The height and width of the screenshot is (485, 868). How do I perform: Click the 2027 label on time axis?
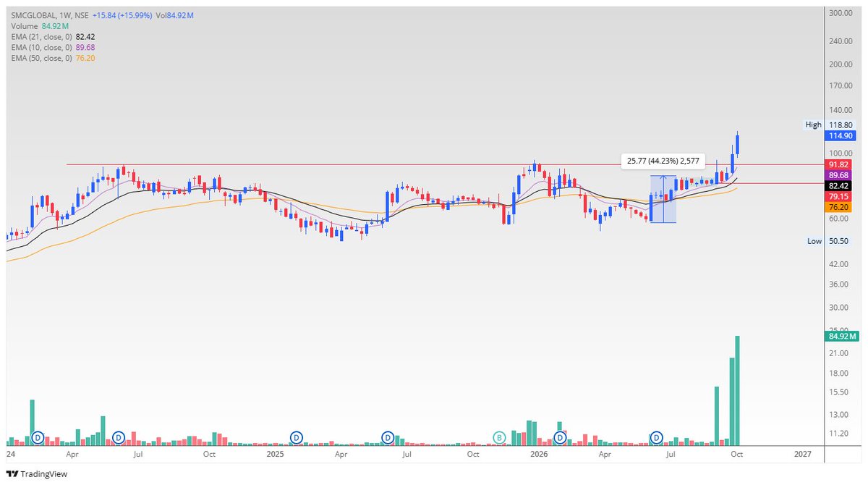pos(801,455)
